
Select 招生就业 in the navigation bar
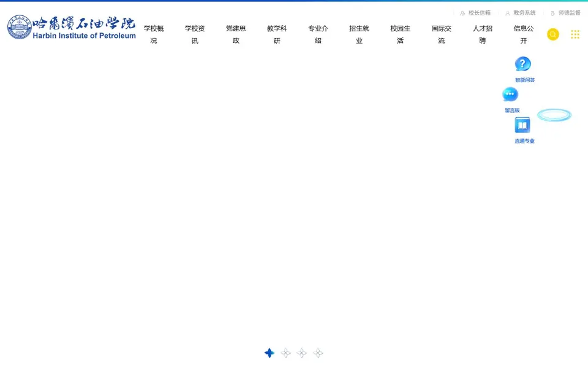(360, 34)
